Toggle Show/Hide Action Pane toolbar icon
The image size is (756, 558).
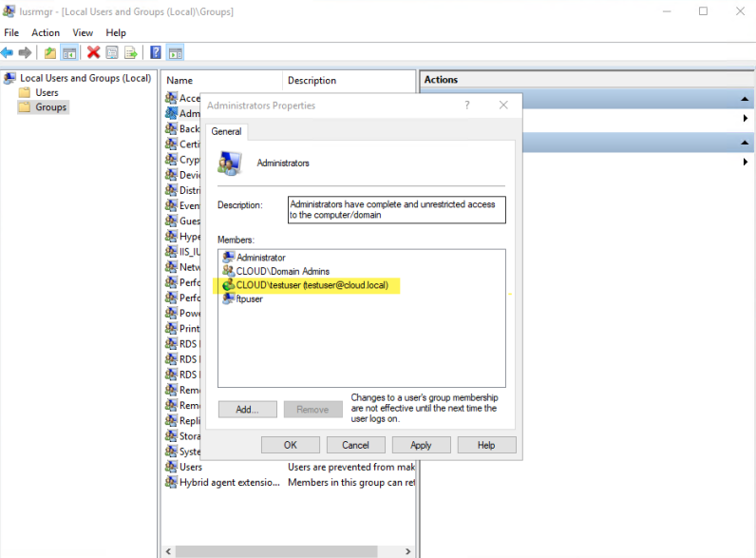click(x=175, y=52)
